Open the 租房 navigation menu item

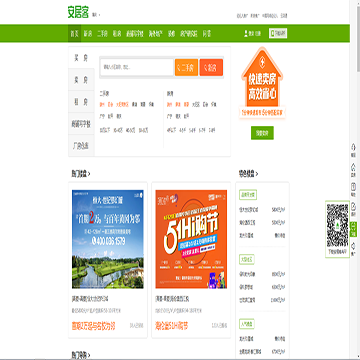point(117,34)
